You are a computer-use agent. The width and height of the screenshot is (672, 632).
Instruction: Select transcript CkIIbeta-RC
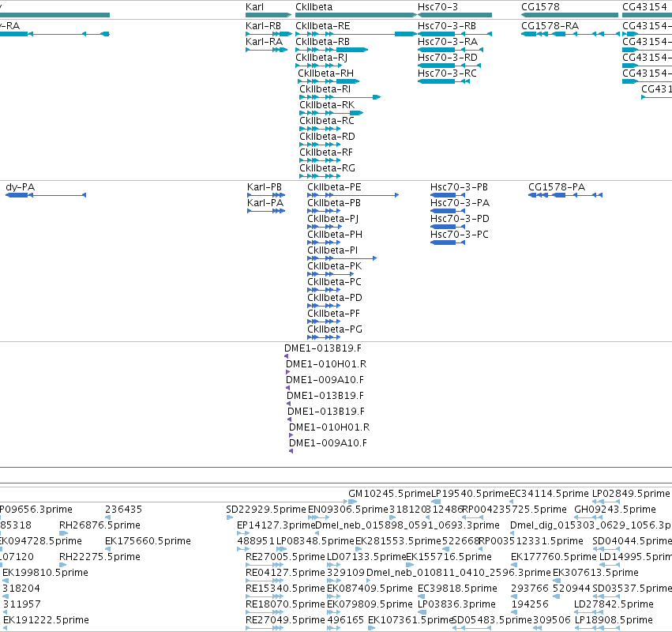[x=327, y=121]
